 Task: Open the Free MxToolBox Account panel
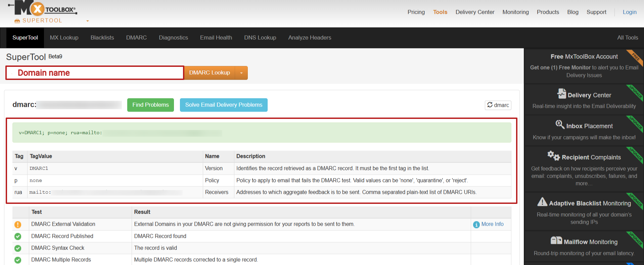(x=584, y=66)
